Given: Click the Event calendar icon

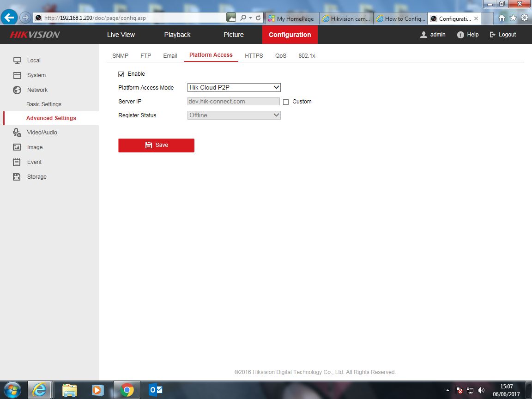Looking at the screenshot, I should [x=17, y=162].
